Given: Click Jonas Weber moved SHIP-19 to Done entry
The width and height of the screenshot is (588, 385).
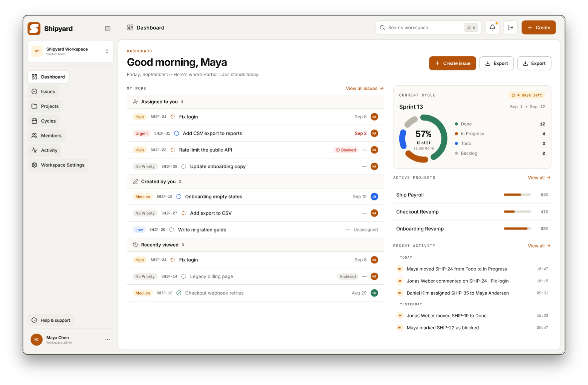Looking at the screenshot, I should pos(472,316).
